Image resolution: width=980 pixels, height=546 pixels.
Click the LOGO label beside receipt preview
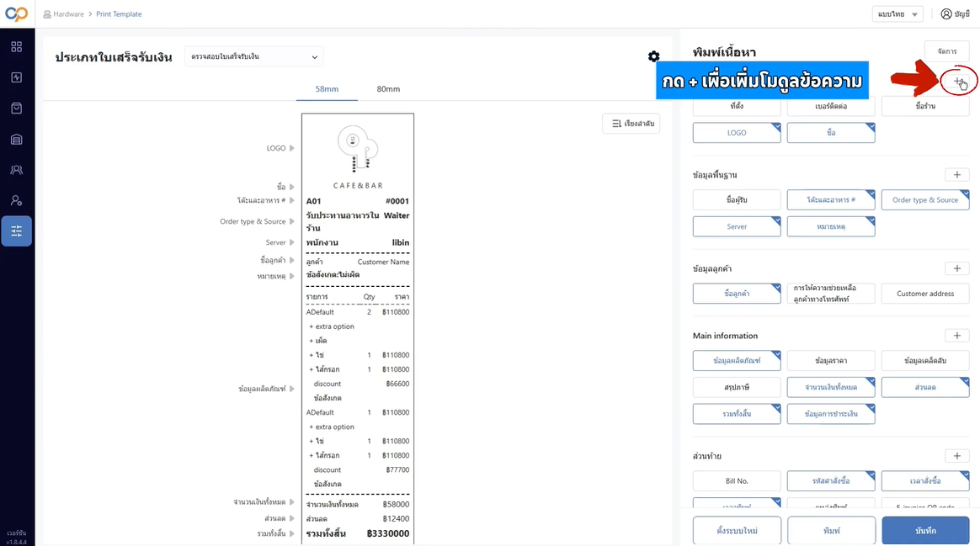pos(276,148)
